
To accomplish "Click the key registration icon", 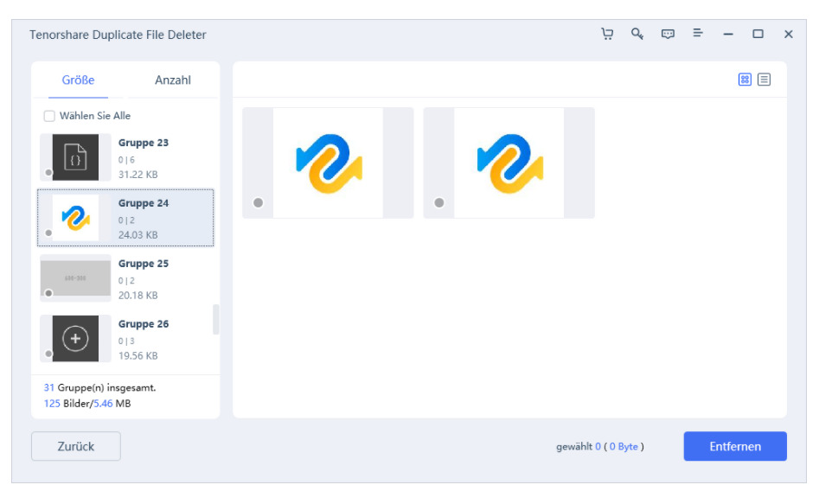I will (637, 34).
